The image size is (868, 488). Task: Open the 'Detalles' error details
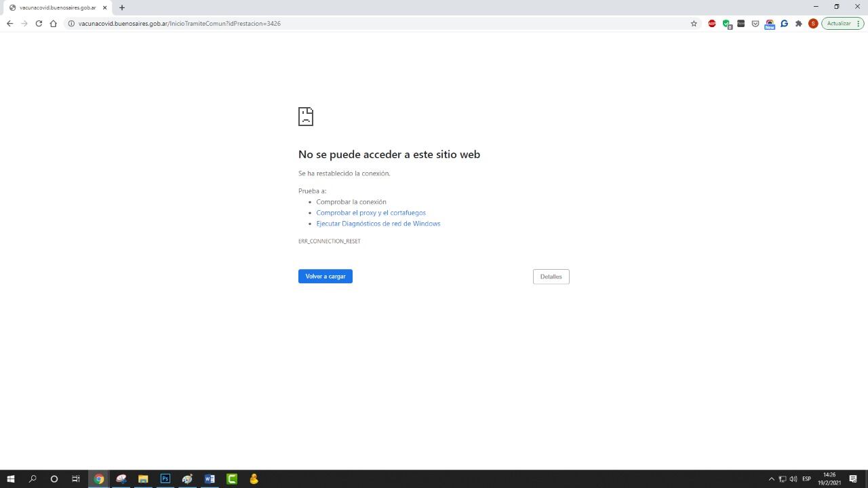551,277
